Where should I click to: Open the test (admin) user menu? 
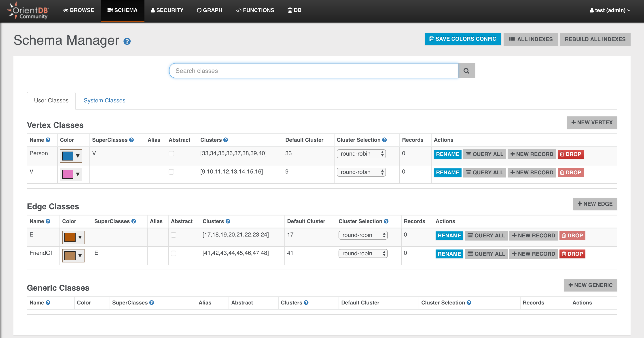tap(610, 10)
